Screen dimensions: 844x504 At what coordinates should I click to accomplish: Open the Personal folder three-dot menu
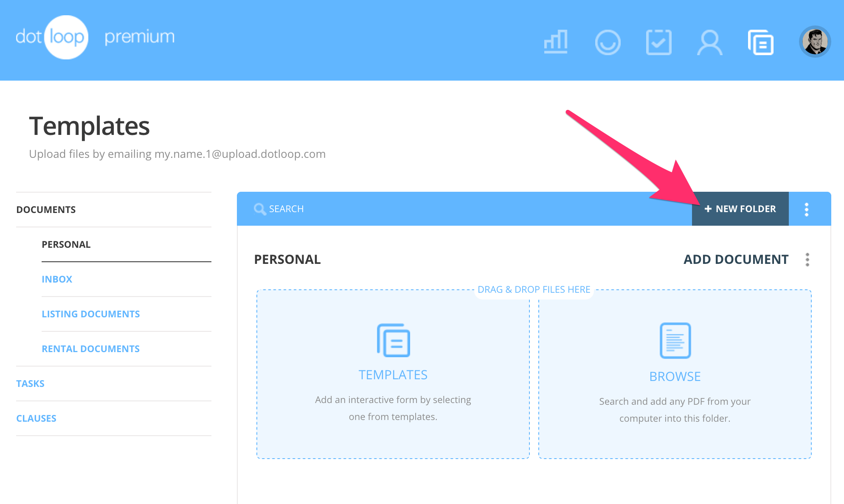pos(807,260)
